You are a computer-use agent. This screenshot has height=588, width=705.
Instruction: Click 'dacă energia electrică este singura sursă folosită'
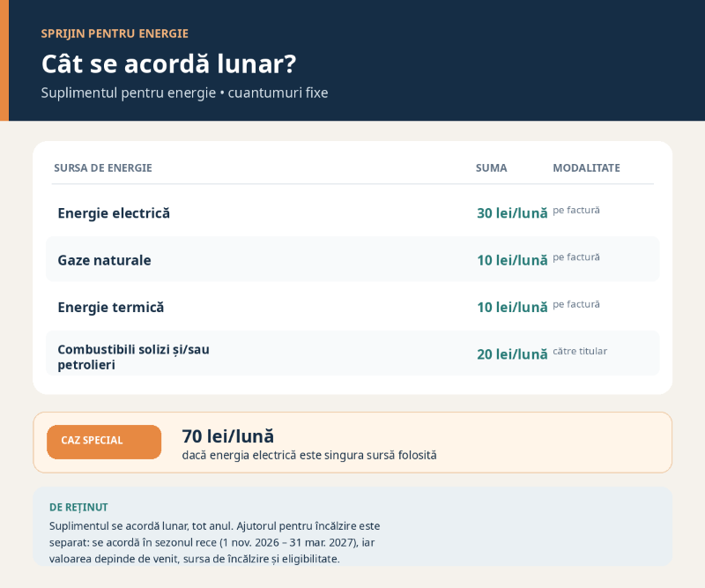coord(309,455)
